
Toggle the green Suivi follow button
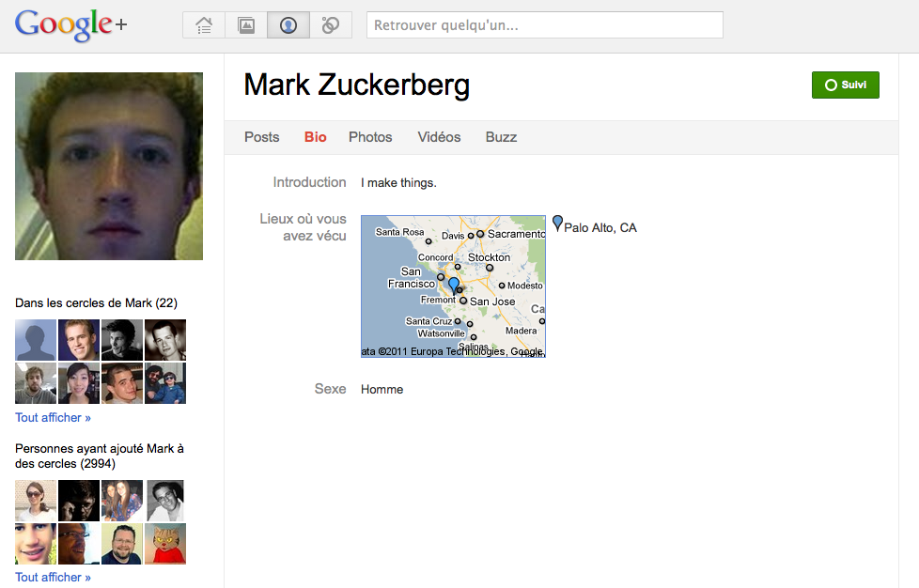click(x=846, y=85)
